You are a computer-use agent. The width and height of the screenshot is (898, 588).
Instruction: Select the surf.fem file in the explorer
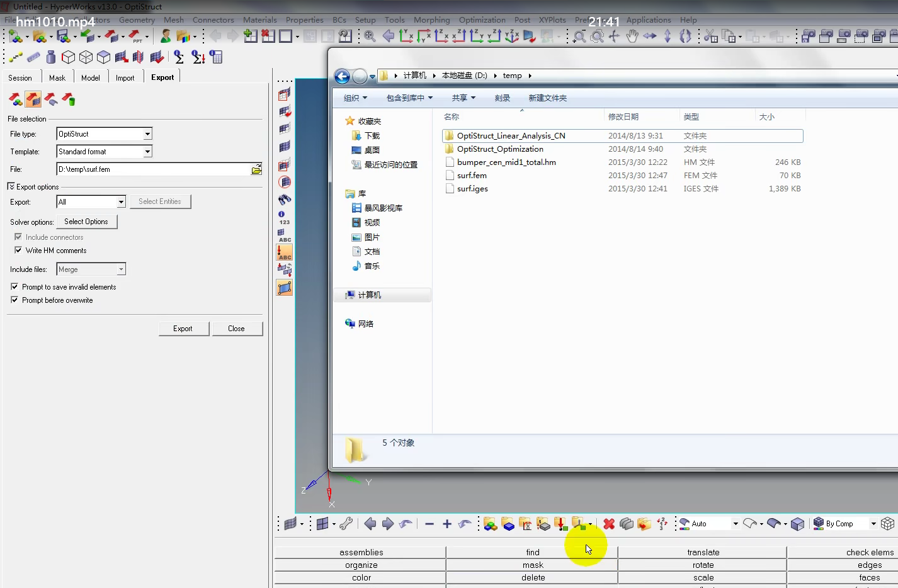pyautogui.click(x=471, y=175)
